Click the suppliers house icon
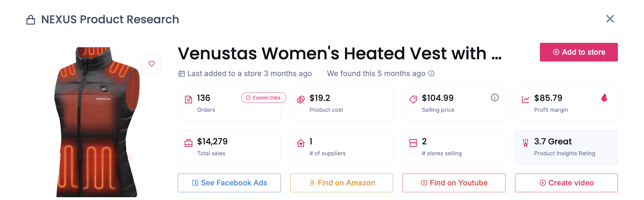The width and height of the screenshot is (644, 200). [x=301, y=143]
